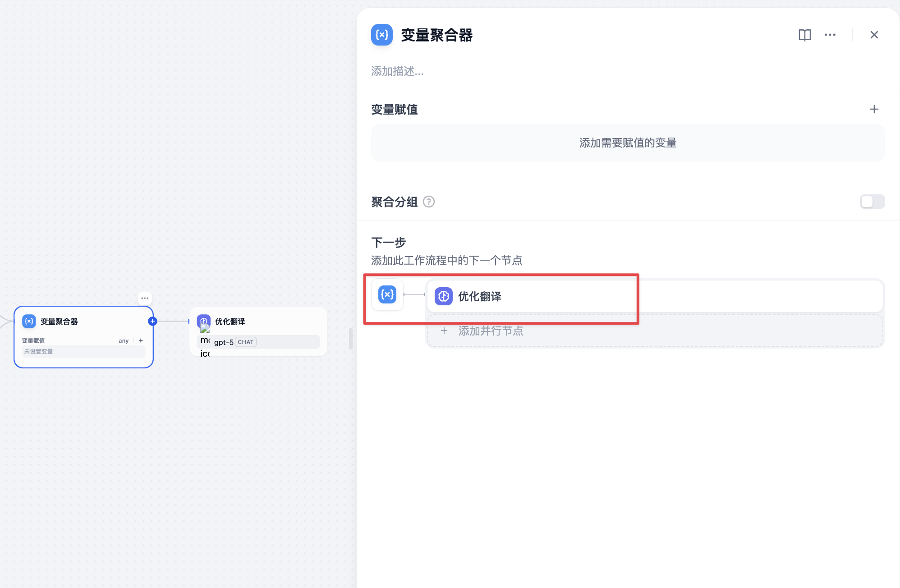Click 未设置变量 field in canvas node

pyautogui.click(x=83, y=351)
